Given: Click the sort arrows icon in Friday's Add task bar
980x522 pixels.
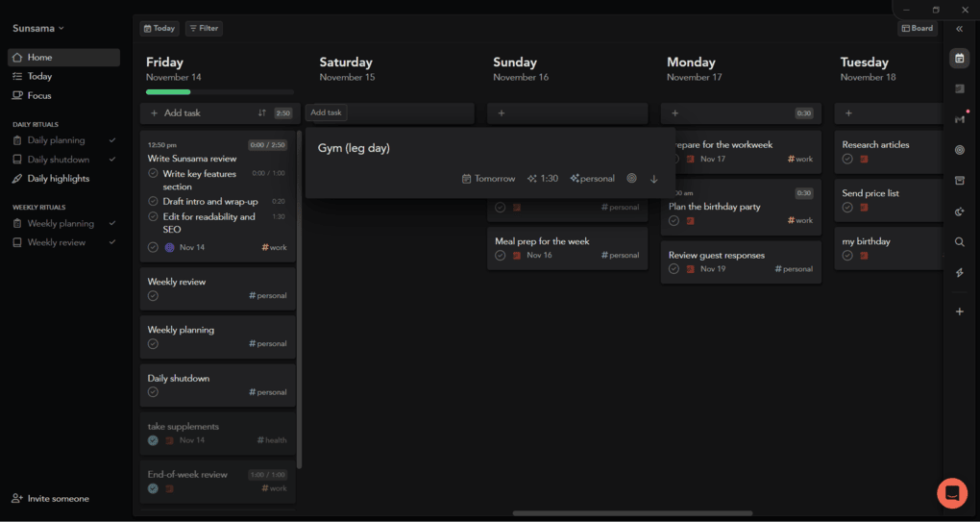Looking at the screenshot, I should coord(261,113).
